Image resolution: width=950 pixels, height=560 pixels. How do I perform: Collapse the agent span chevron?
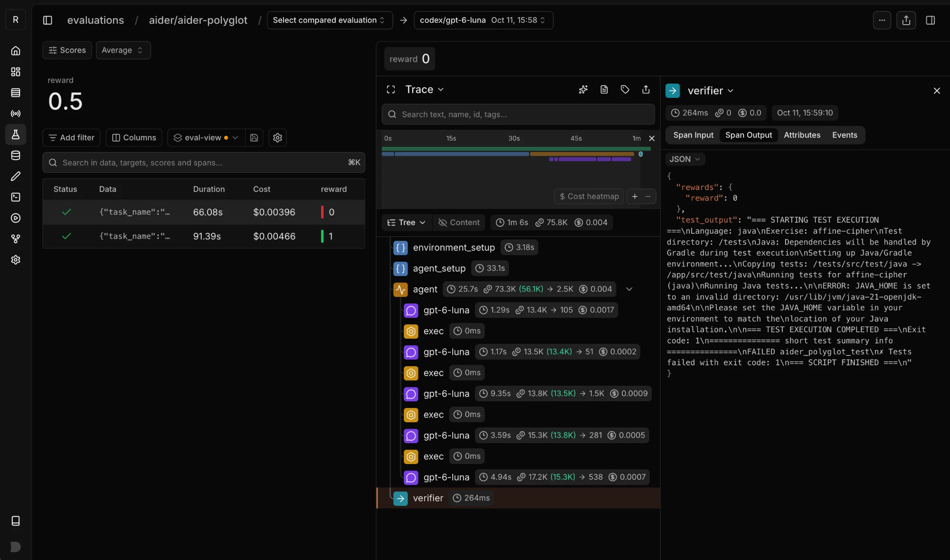pos(629,289)
